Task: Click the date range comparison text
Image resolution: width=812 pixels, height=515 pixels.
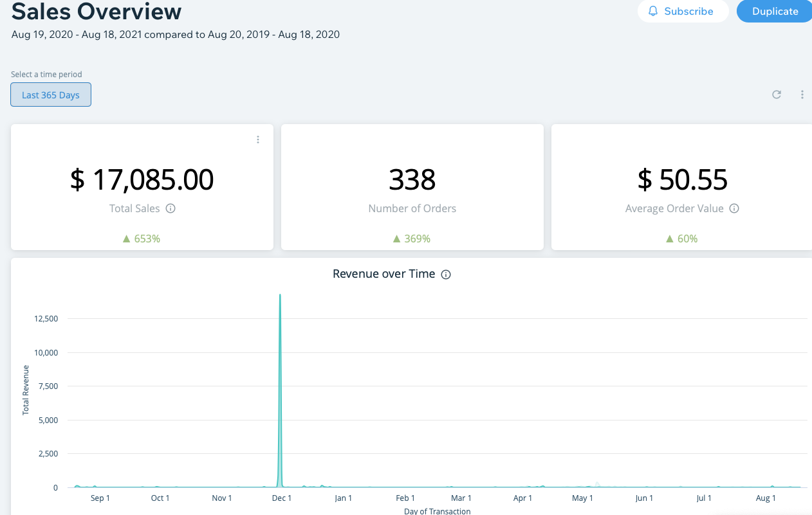Action: pos(176,34)
